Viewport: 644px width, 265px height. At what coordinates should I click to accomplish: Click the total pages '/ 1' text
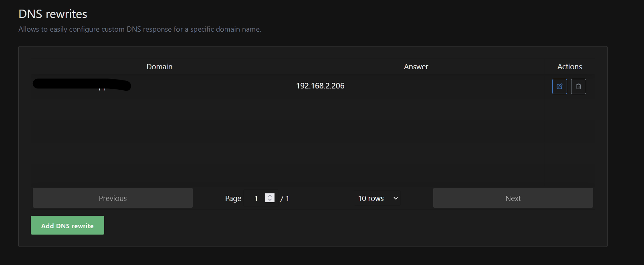tap(285, 199)
